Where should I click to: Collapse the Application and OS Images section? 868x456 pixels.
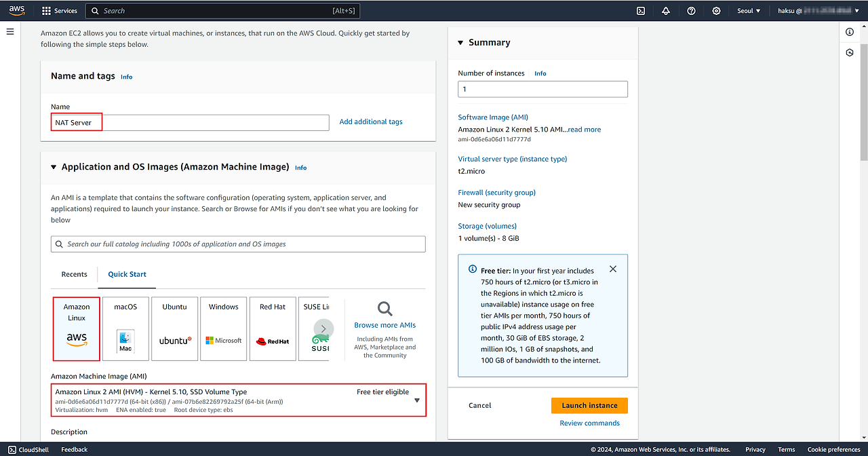[54, 167]
